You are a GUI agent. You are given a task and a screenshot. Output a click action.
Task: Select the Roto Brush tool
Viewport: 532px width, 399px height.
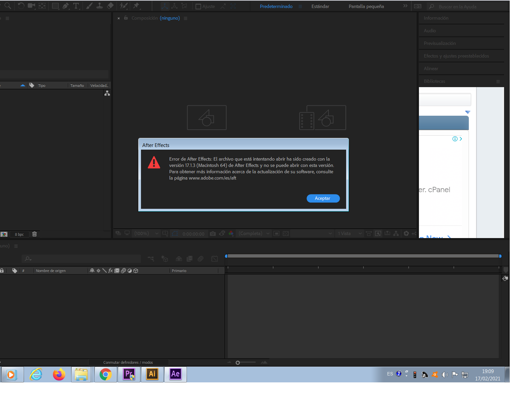pyautogui.click(x=124, y=6)
